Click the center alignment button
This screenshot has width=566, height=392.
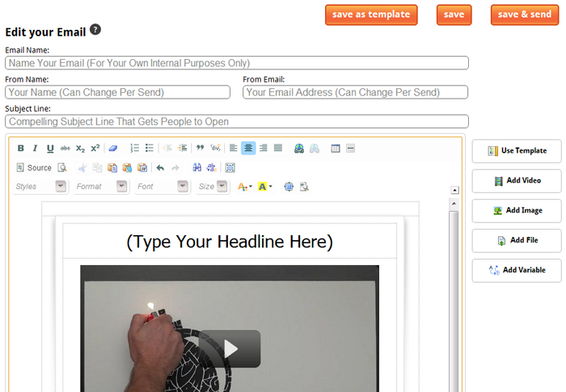point(248,148)
